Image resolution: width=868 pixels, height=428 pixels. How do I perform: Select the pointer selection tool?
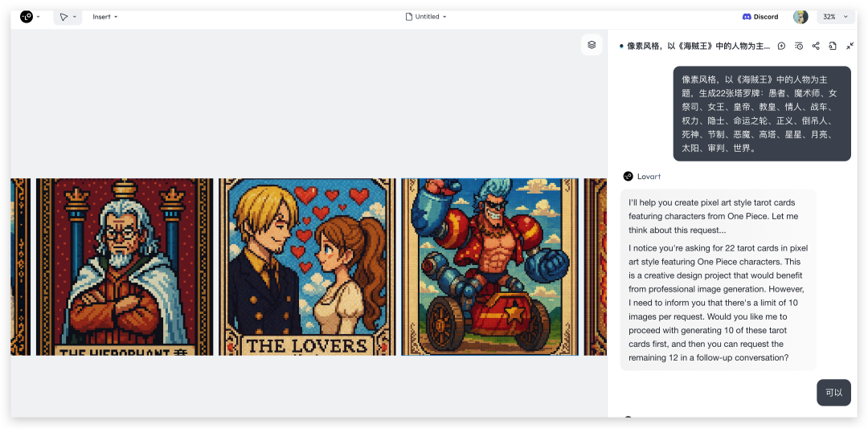point(63,17)
